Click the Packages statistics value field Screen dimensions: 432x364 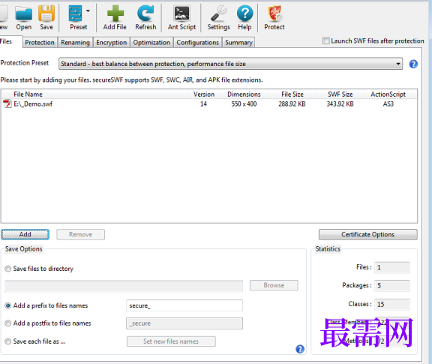pos(392,286)
